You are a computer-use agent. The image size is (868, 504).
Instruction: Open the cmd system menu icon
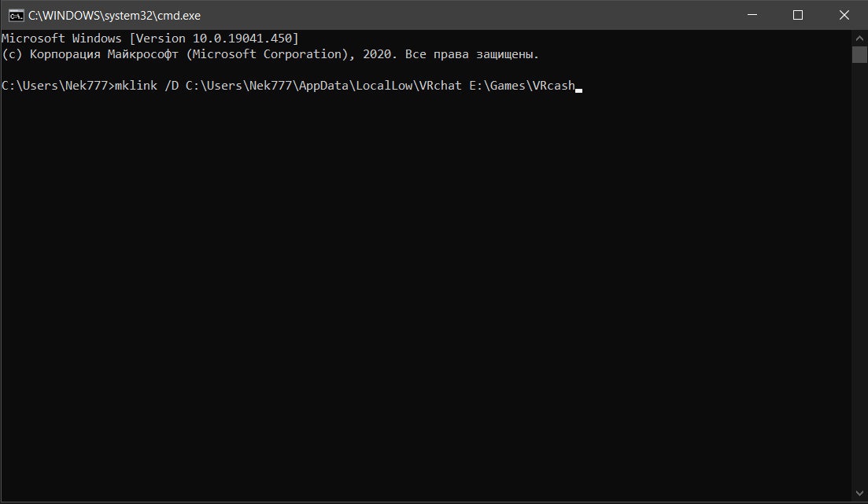click(x=15, y=15)
